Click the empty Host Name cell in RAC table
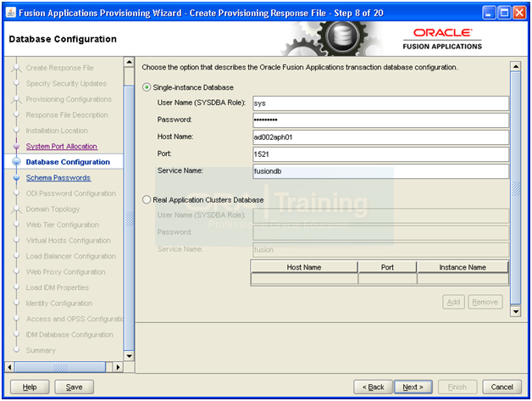 tap(304, 279)
